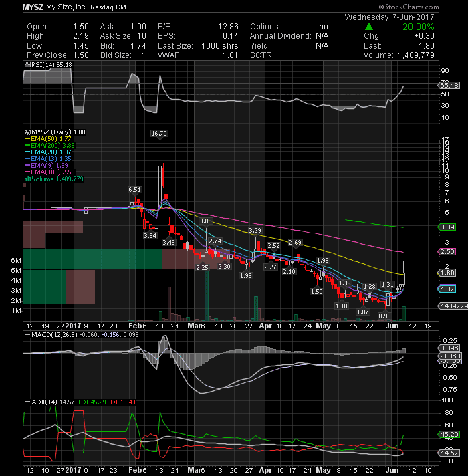Click the 1.95 low price label
The height and width of the screenshot is (476, 468).
tap(245, 275)
